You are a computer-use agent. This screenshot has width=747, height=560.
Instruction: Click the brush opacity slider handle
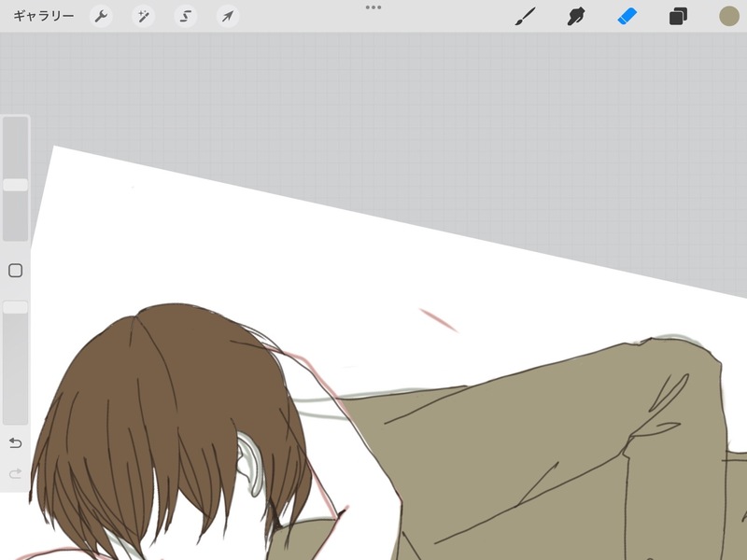pos(16,307)
